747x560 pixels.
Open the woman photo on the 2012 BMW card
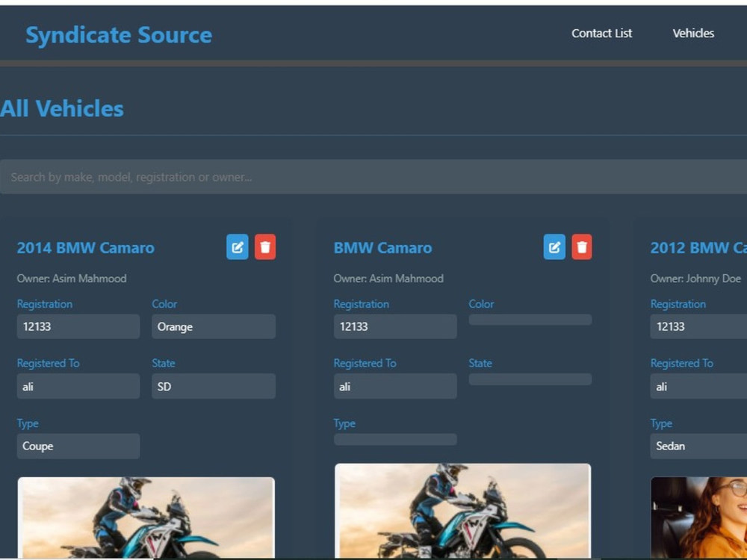click(699, 517)
